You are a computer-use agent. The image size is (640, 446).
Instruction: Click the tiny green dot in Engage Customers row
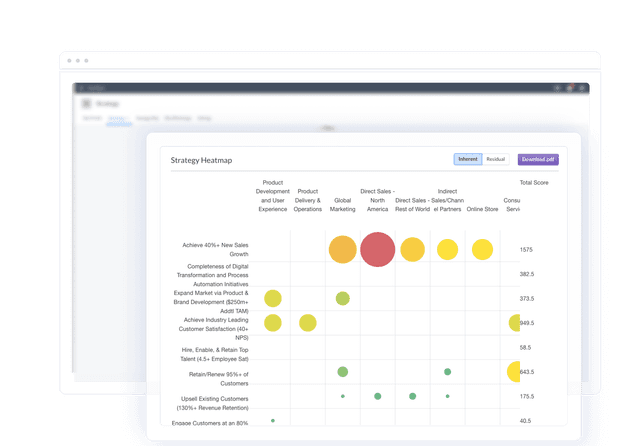[x=273, y=420]
